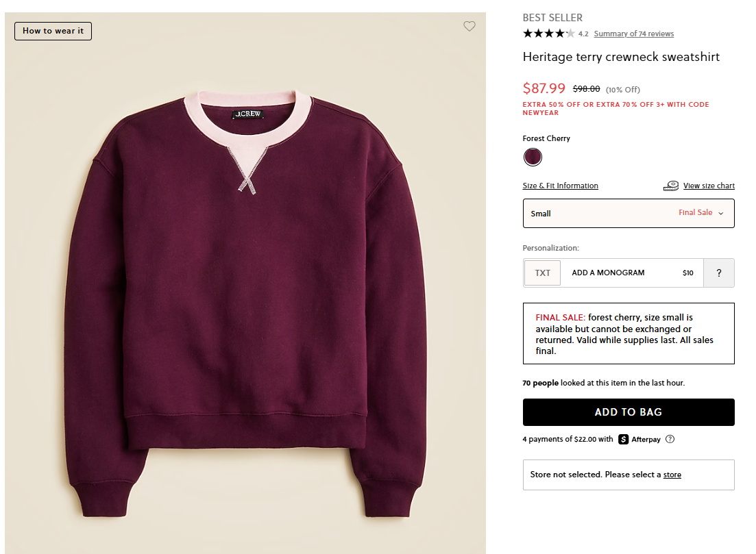The height and width of the screenshot is (554, 756).
Task: Add sweatshirt to wishlist with heart icon
Action: tap(469, 27)
